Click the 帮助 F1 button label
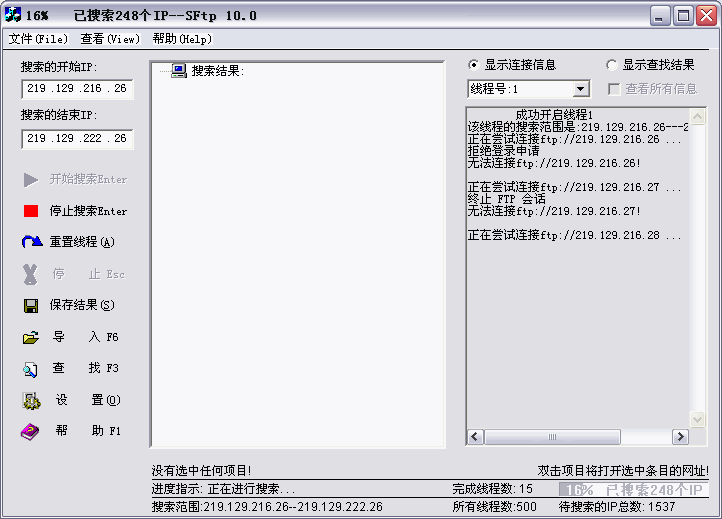 (x=88, y=431)
